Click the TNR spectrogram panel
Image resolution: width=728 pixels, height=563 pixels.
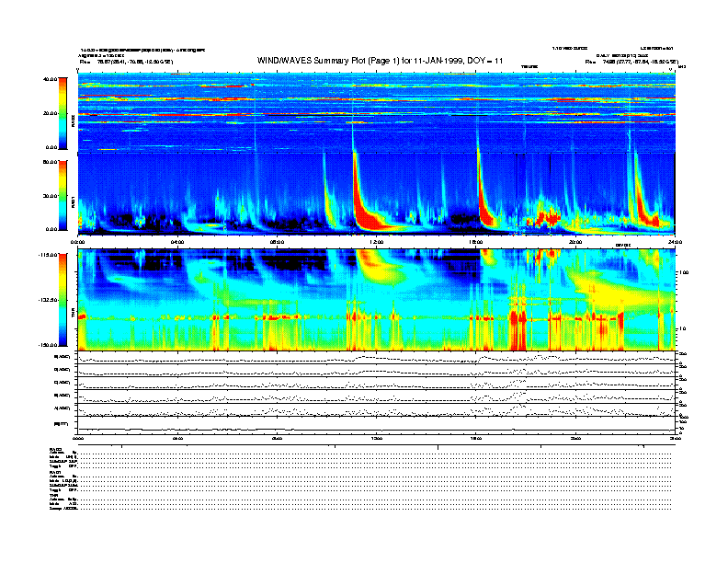click(x=376, y=300)
